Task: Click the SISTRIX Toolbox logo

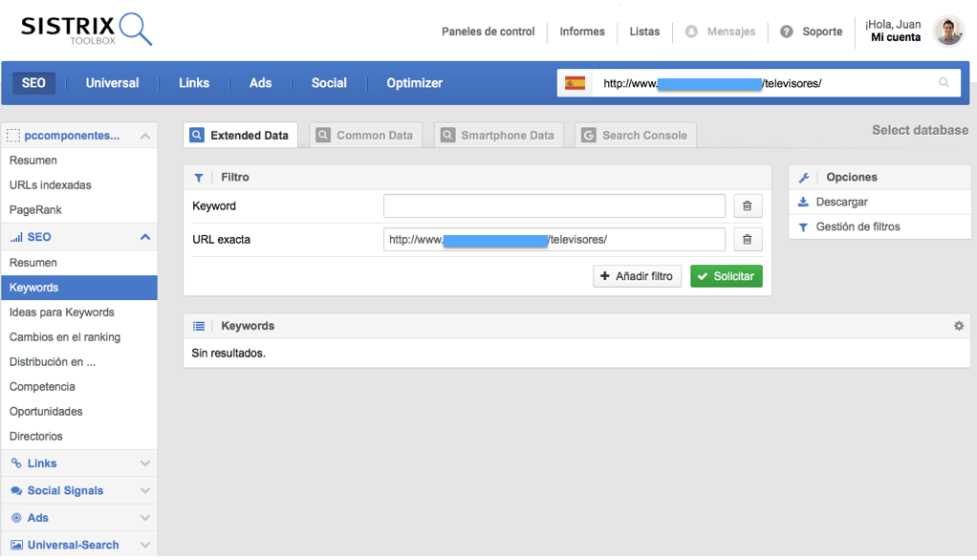Action: click(x=86, y=30)
